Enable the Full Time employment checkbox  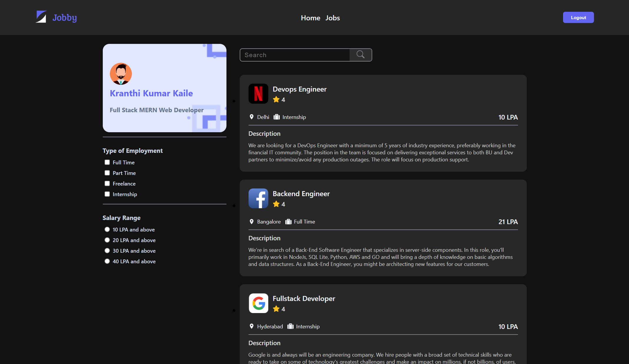107,162
